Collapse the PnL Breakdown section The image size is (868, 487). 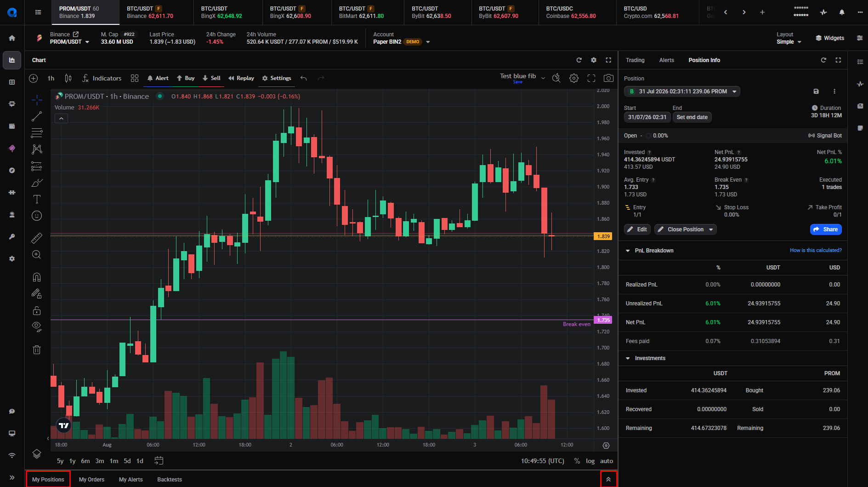[628, 251]
